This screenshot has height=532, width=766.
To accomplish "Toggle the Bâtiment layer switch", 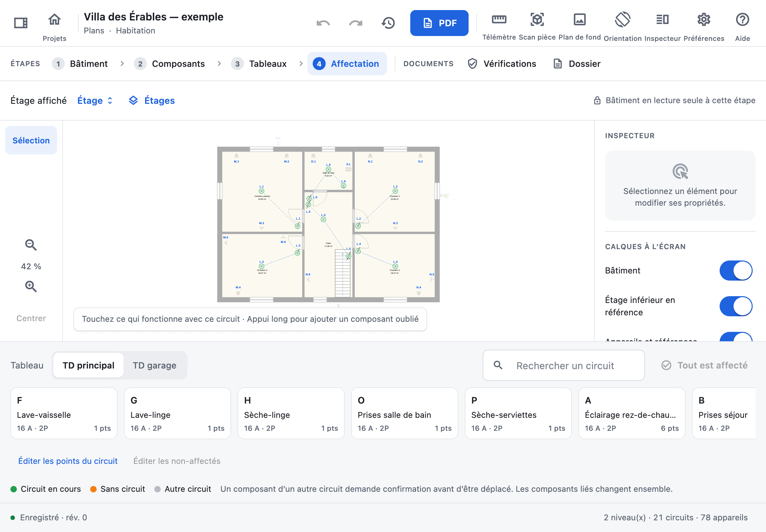I will coord(736,271).
